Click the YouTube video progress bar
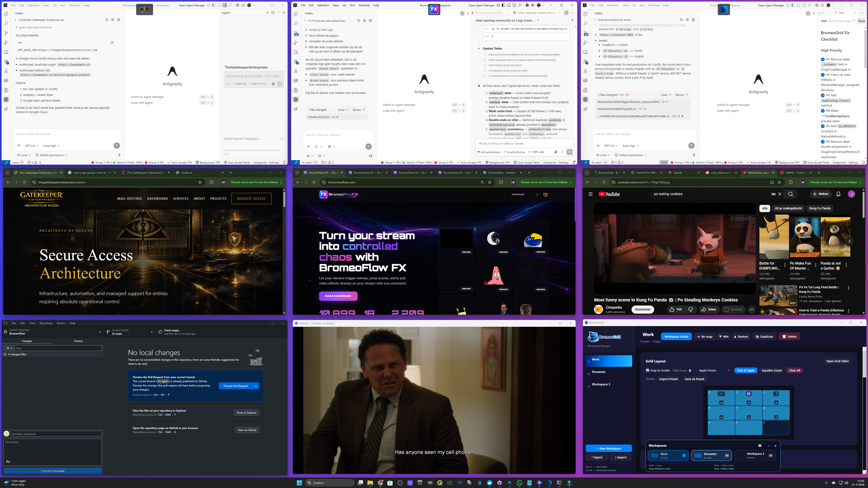This screenshot has height=488, width=868. point(674,292)
